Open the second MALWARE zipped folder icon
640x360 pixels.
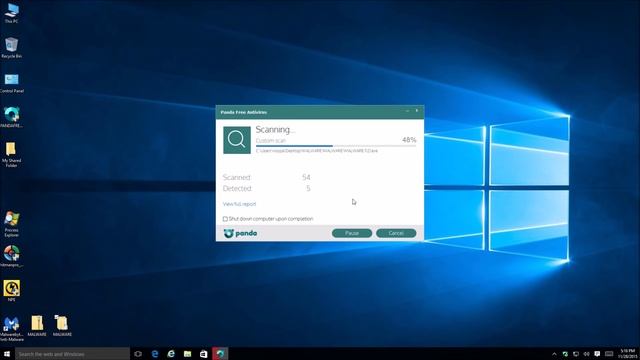[x=62, y=326]
